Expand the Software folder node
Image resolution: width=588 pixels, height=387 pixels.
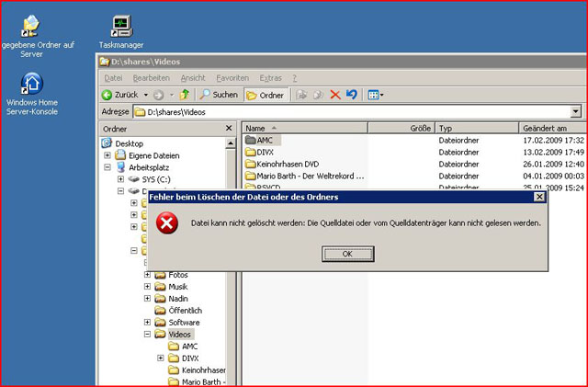147,323
